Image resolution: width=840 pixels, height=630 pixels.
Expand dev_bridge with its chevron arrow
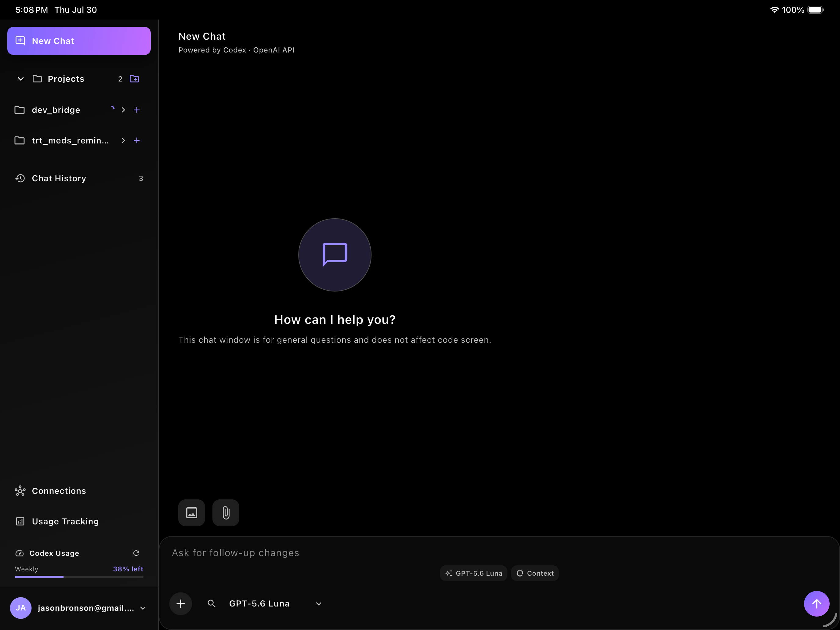(x=123, y=110)
